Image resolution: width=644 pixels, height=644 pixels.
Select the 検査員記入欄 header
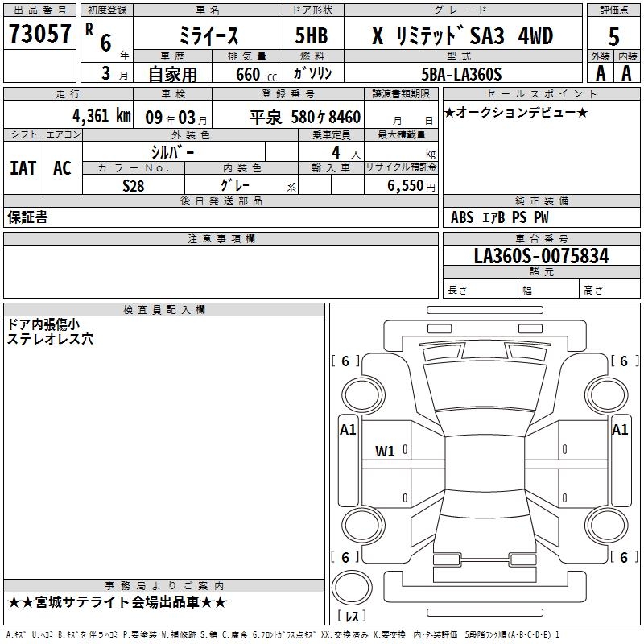click(164, 310)
